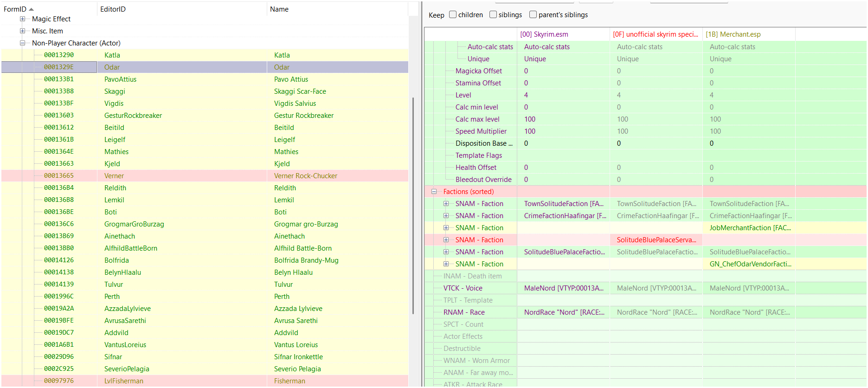Select the AvrusaSarethi record
This screenshot has width=868, height=388.
(205, 321)
